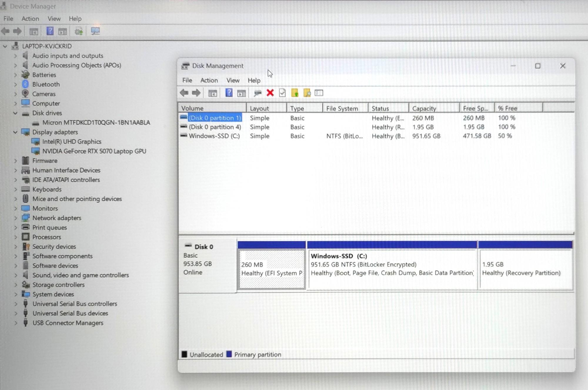Screen dimensions: 588x390
Task: Expand the Bluetooth category
Action: click(x=15, y=84)
